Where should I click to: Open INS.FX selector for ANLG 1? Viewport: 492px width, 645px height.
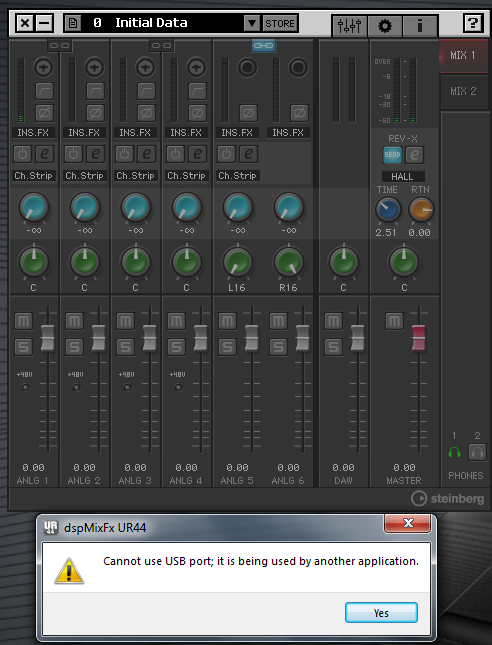click(x=33, y=132)
